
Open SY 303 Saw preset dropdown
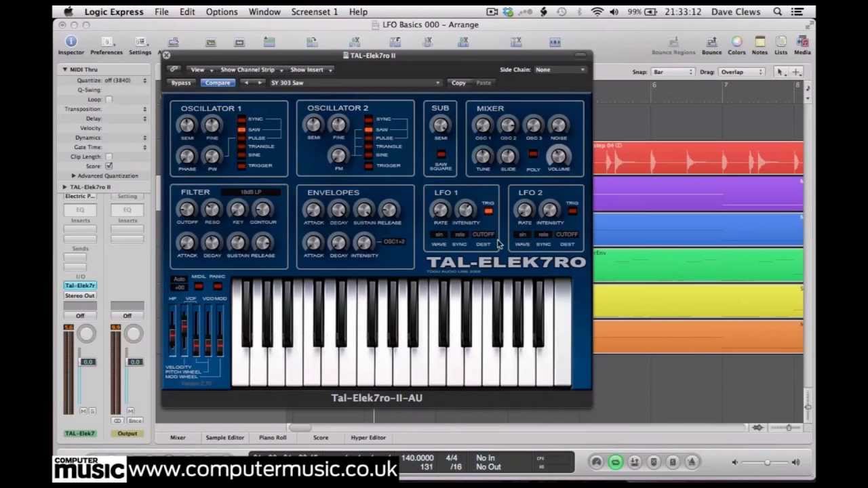click(355, 83)
